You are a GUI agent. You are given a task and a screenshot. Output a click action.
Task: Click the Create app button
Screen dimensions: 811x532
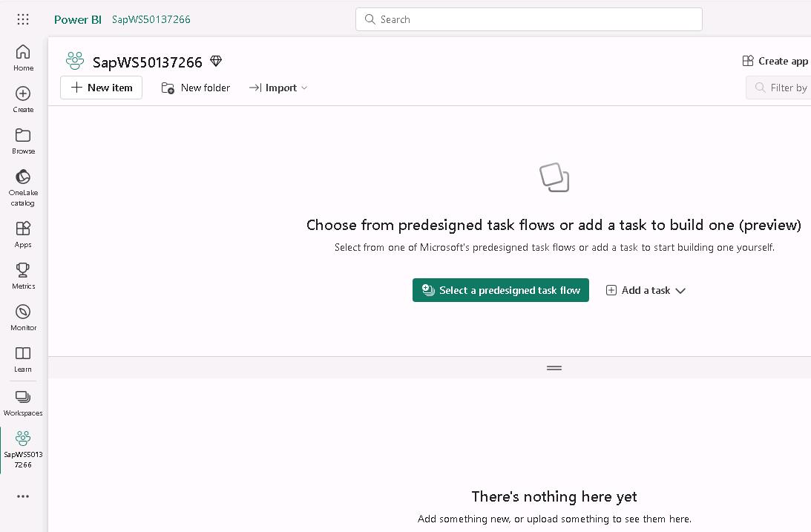pyautogui.click(x=775, y=61)
